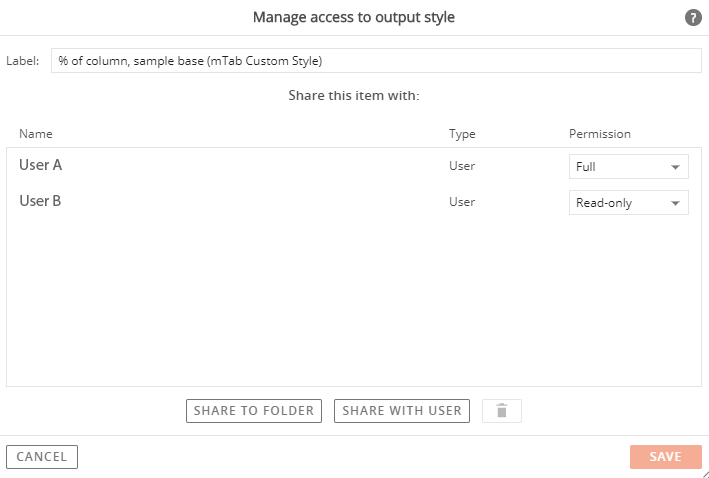Click the trash can delete icon
The width and height of the screenshot is (709, 478).
502,411
